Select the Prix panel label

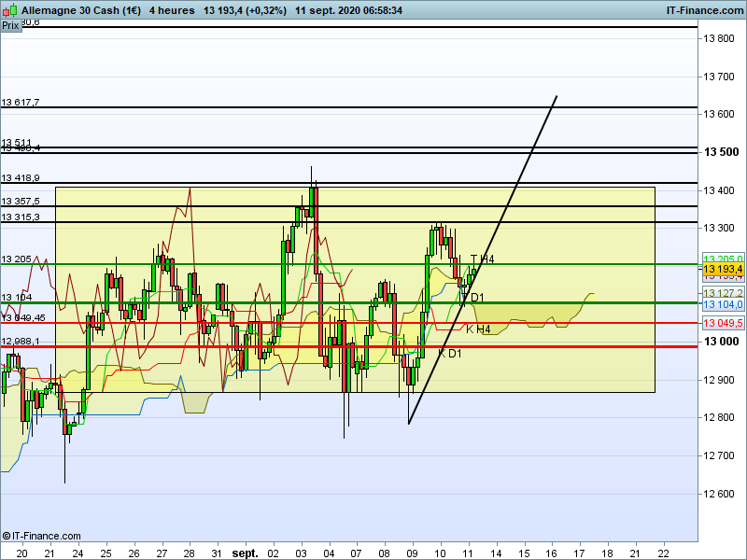point(10,26)
